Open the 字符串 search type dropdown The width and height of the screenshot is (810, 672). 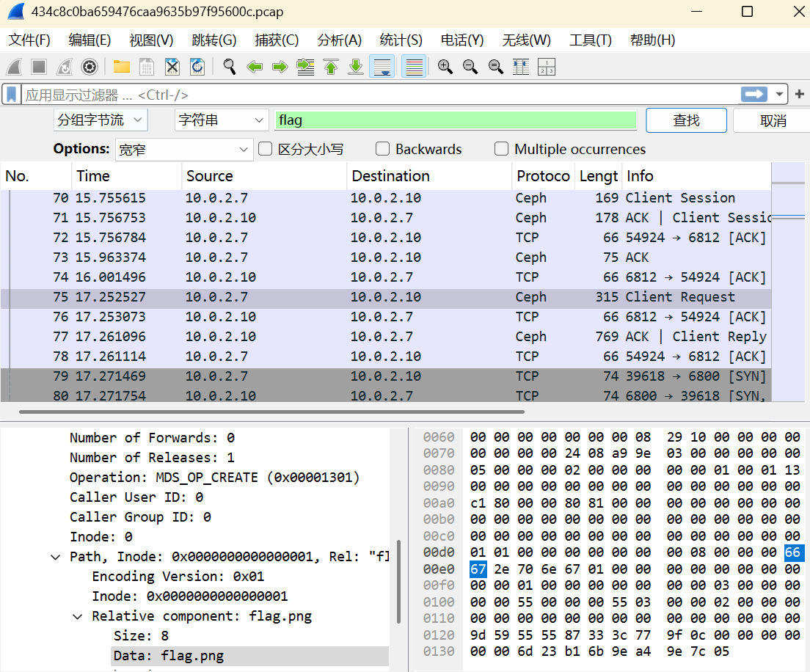click(222, 120)
